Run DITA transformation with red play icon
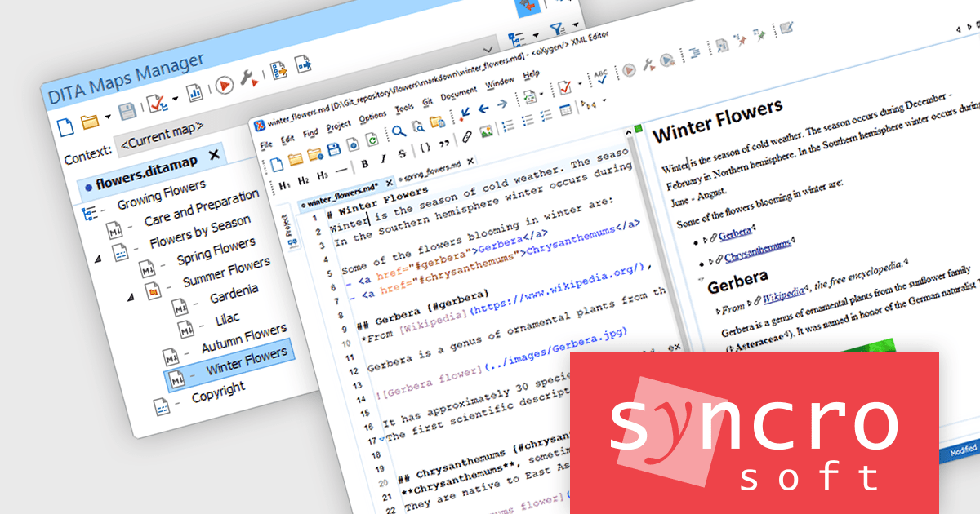Viewport: 980px width, 514px height. pos(224,85)
